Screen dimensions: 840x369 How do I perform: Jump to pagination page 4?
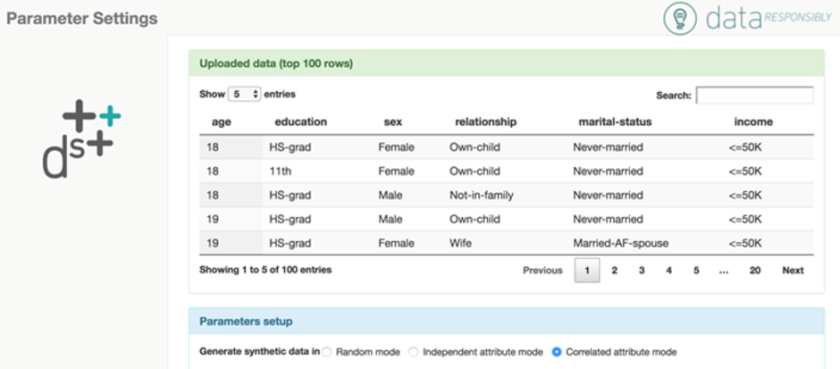(x=669, y=270)
